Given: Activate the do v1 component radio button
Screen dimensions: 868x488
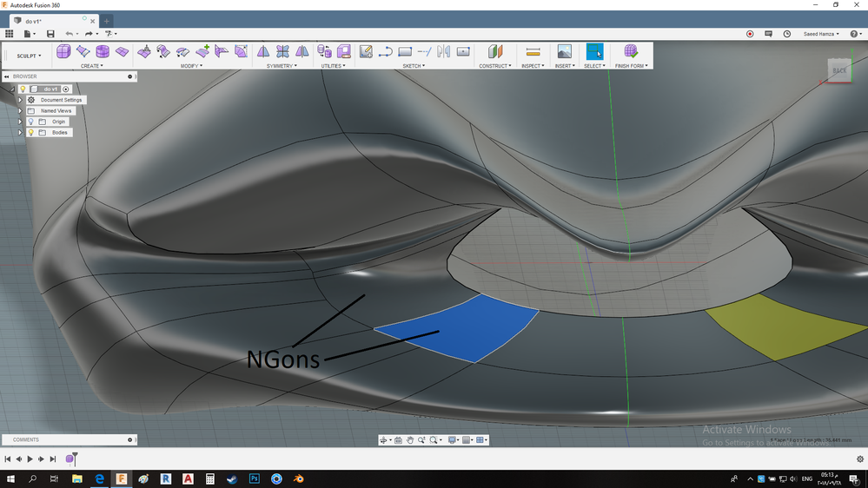Looking at the screenshot, I should 66,89.
